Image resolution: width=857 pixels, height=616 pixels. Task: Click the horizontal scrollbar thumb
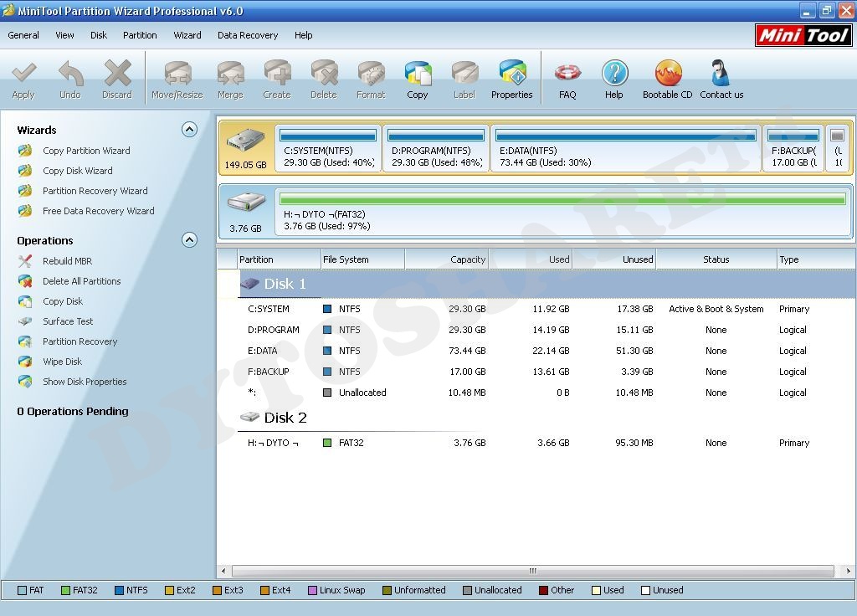[x=533, y=571]
